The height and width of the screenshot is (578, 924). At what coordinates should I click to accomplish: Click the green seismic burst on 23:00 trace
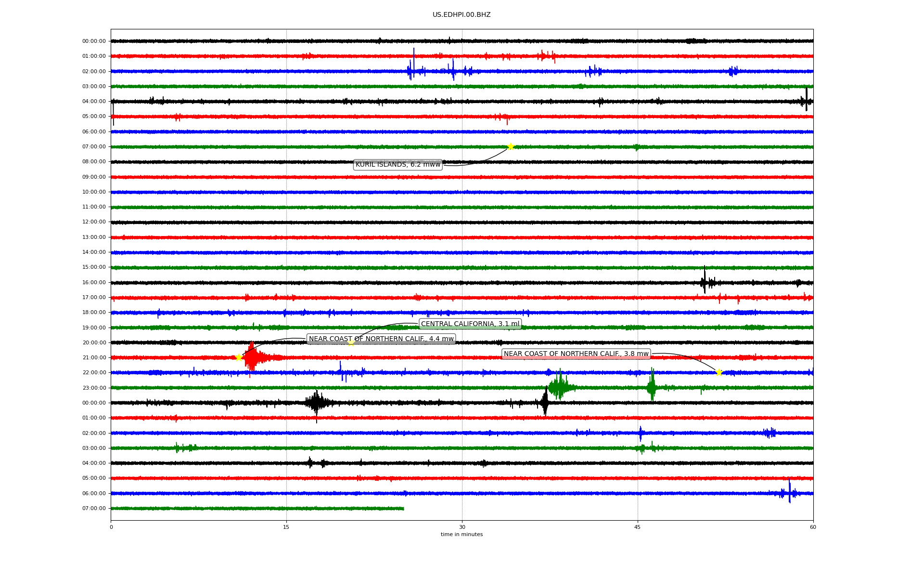pyautogui.click(x=559, y=386)
